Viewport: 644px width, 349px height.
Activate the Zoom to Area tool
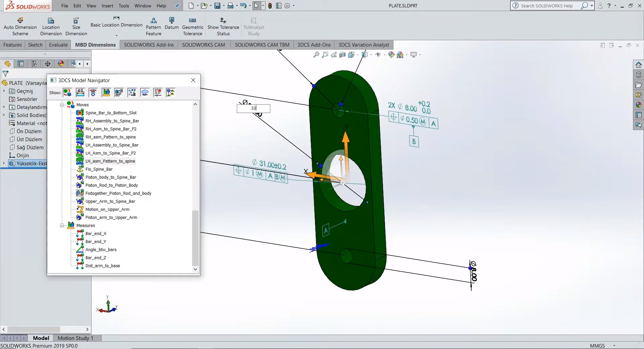325,55
